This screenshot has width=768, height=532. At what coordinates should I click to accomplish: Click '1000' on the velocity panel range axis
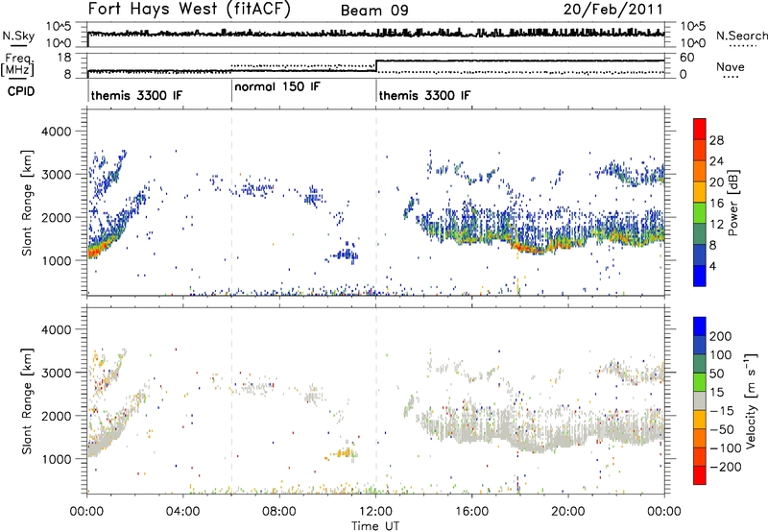click(x=56, y=459)
